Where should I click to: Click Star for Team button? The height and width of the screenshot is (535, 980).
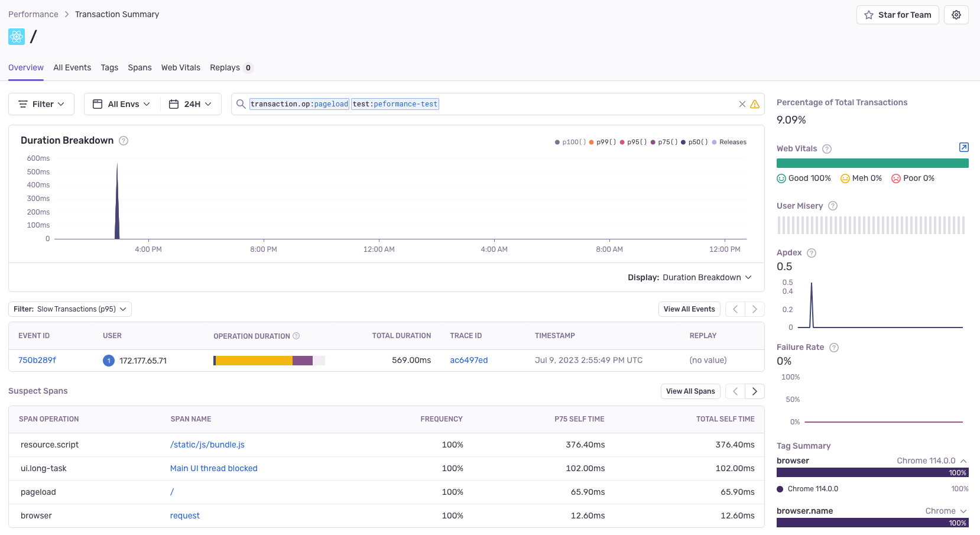click(x=898, y=15)
